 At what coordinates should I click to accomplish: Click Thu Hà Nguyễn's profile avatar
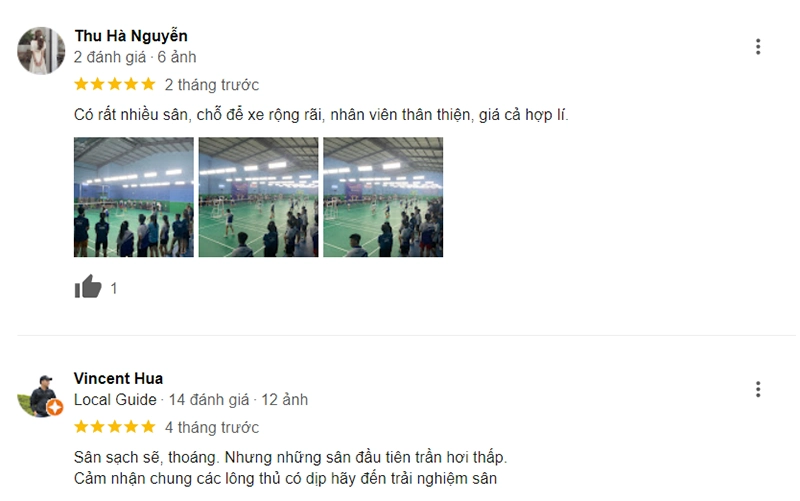coord(41,51)
